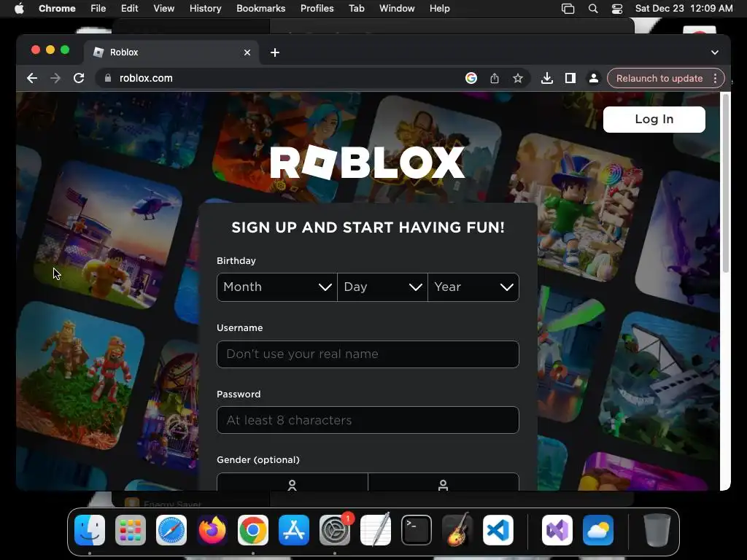Open Control Center in menu bar
Screen dimensions: 747x560
[x=617, y=9]
